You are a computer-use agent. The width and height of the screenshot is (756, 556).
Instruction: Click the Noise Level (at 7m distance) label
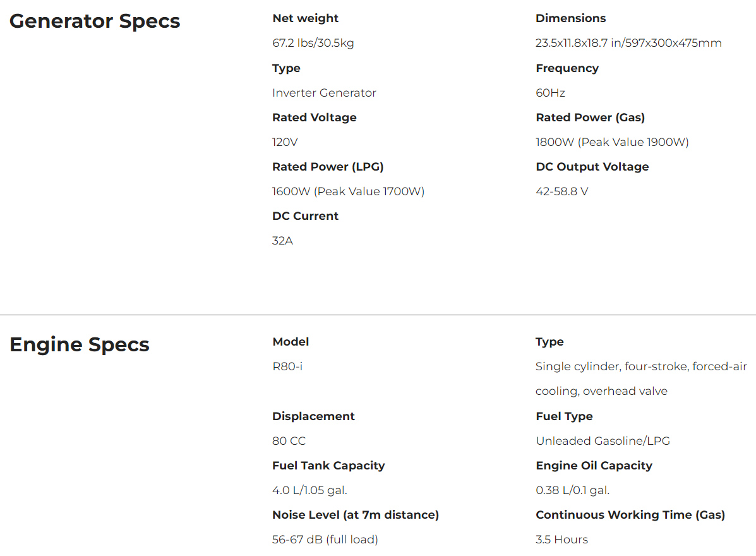pos(355,515)
